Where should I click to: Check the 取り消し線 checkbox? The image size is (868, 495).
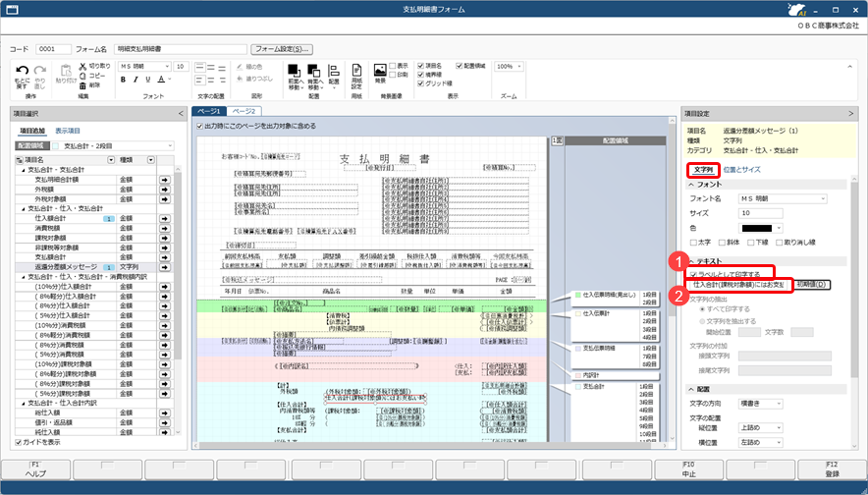(x=779, y=243)
